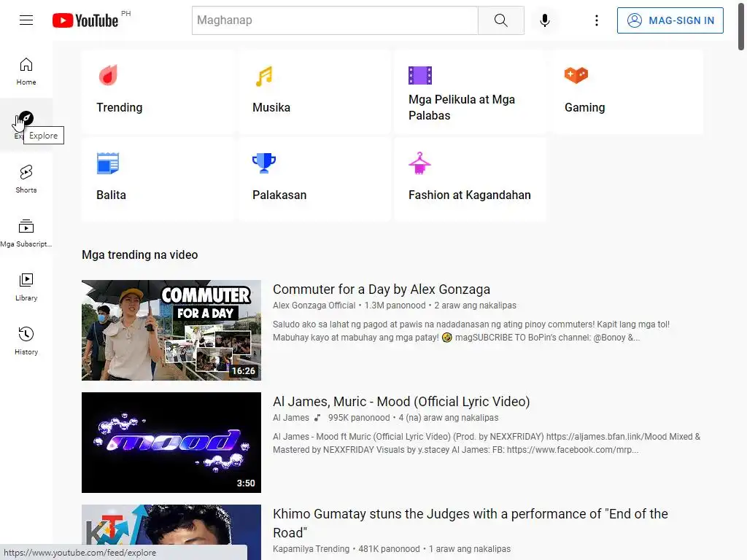Visit Al James channel link
This screenshot has width=747, height=560.
[x=290, y=418]
